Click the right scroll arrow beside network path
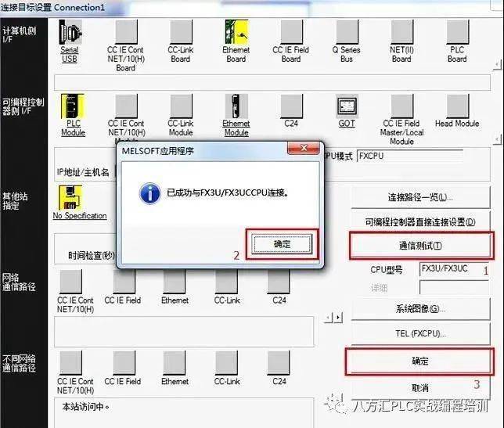The image size is (504, 428). coord(338,318)
